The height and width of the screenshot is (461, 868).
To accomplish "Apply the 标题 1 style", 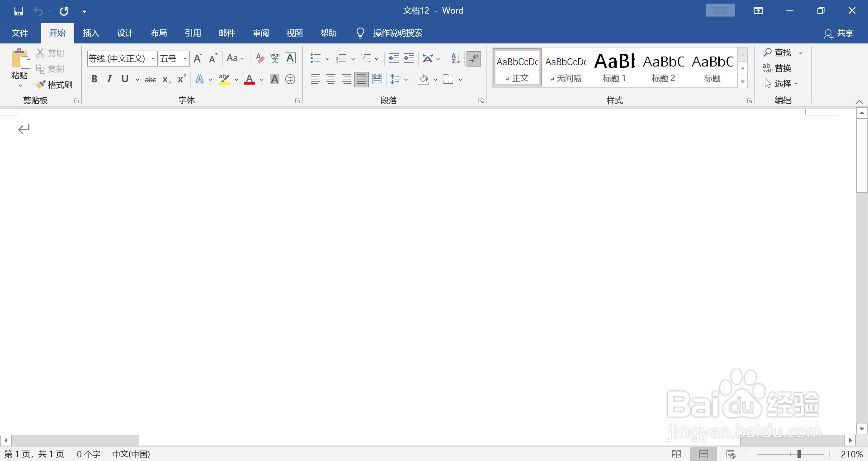I will click(x=614, y=67).
